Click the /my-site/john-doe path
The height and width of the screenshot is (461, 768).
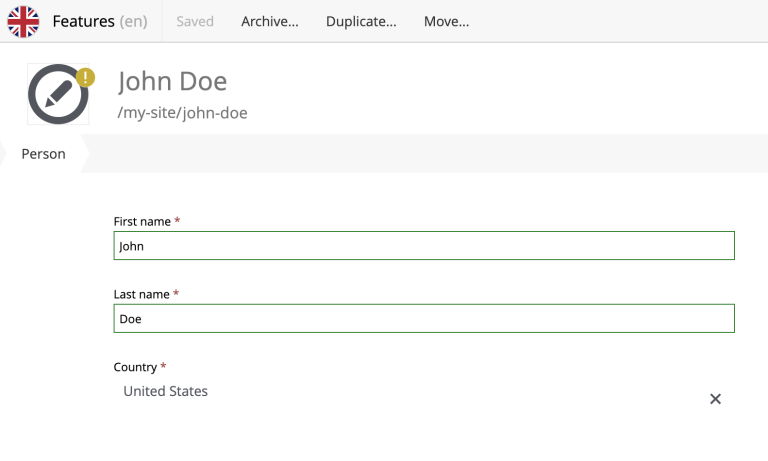pos(183,113)
